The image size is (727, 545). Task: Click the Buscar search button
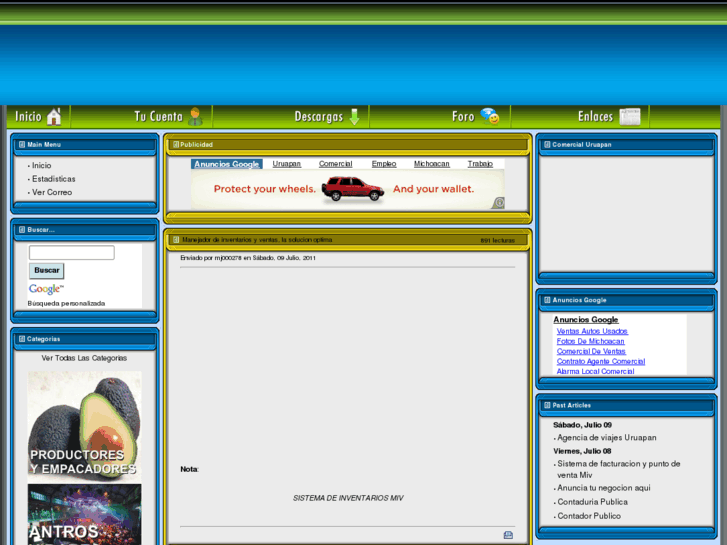(x=46, y=270)
